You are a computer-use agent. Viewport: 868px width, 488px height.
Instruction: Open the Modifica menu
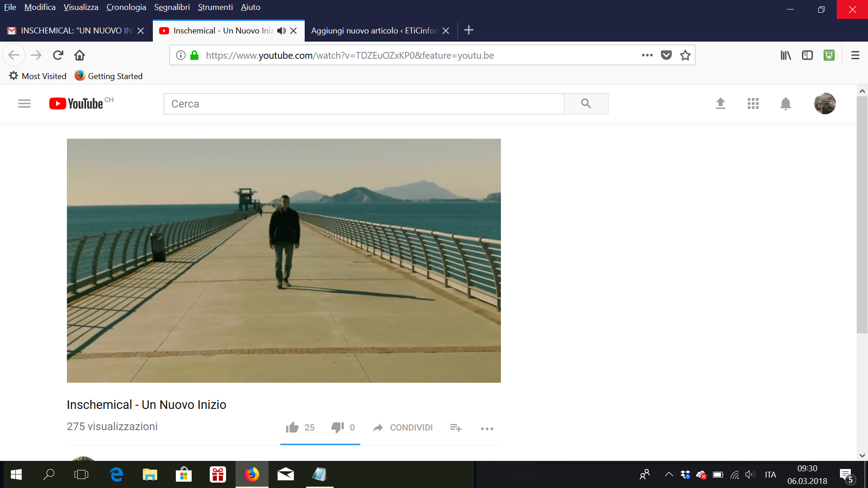click(40, 7)
